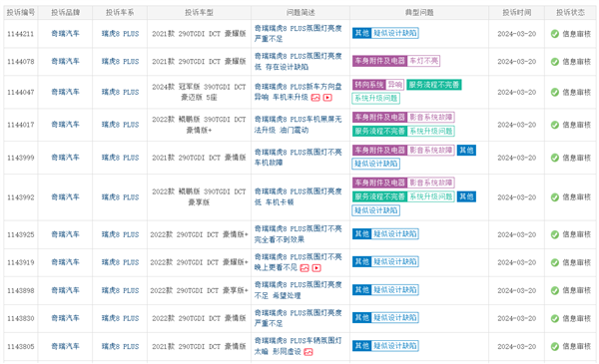
Task: Click the 转向系统 tag in complaint 1144047
Action: coord(368,85)
